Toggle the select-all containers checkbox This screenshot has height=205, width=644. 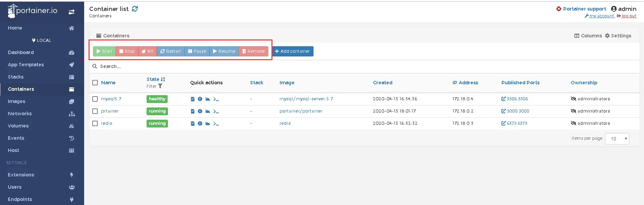coord(95,83)
